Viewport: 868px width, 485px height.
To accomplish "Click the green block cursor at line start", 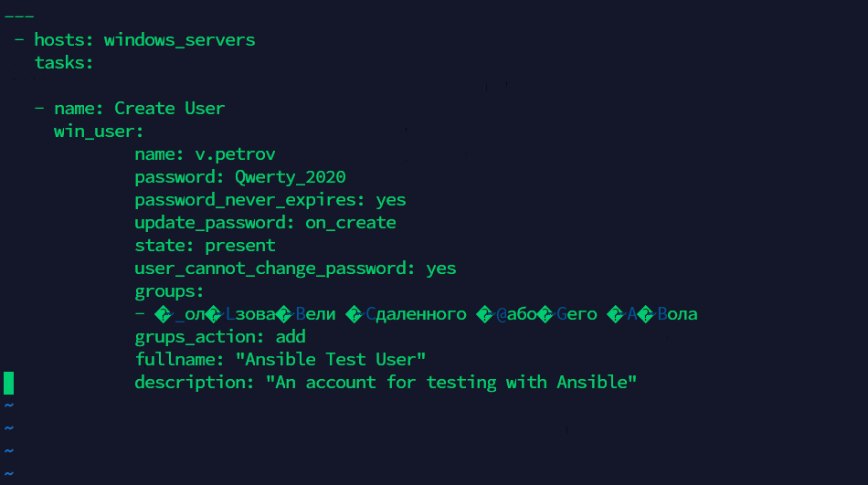I will click(x=9, y=383).
